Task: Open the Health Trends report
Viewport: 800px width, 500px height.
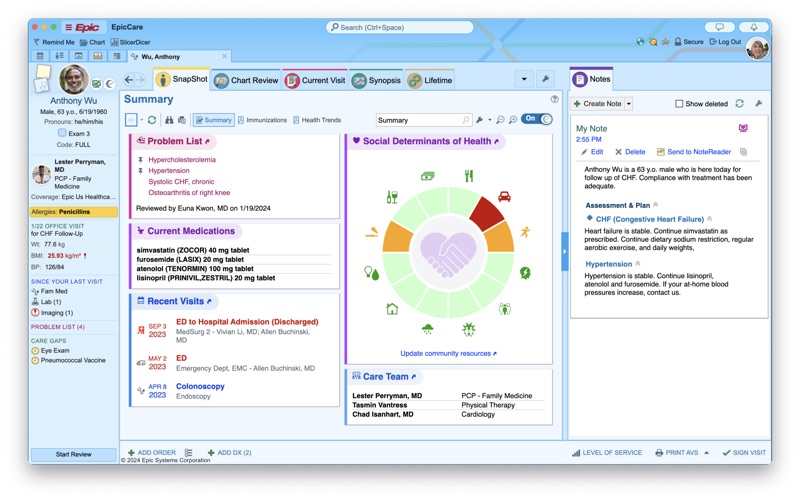Action: [317, 120]
